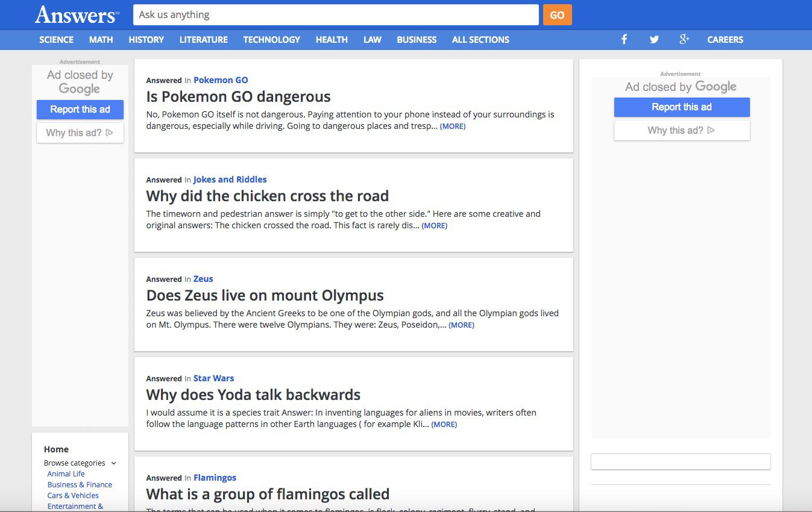
Task: Click the Answers logo
Action: (x=77, y=15)
